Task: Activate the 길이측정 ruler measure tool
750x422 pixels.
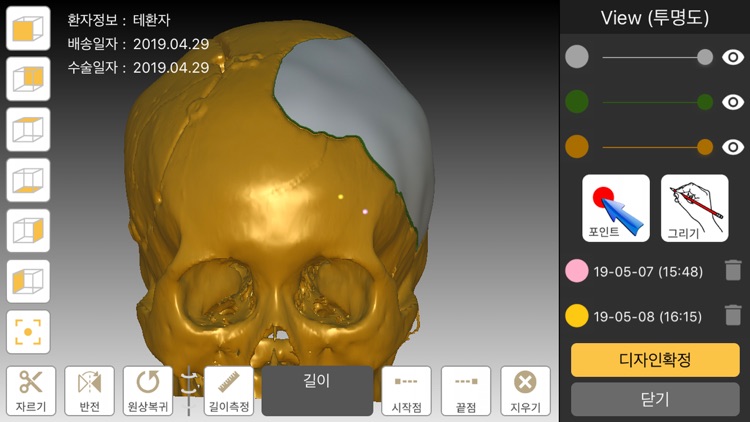Action: pos(229,391)
